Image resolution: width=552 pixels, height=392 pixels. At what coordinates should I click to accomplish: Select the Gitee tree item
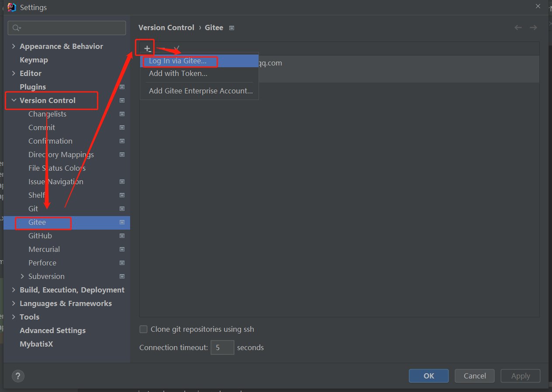pyautogui.click(x=67, y=222)
